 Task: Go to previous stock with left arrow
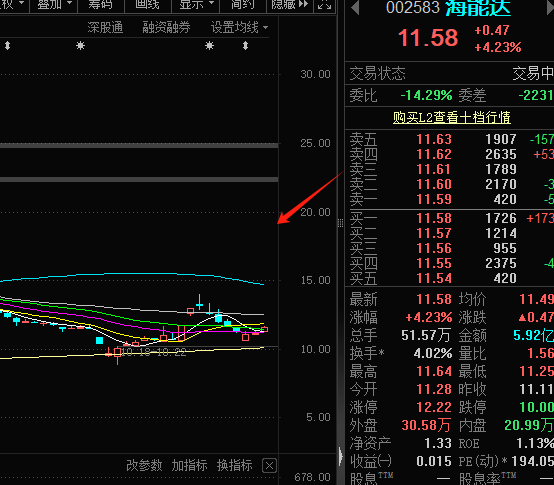pyautogui.click(x=355, y=8)
